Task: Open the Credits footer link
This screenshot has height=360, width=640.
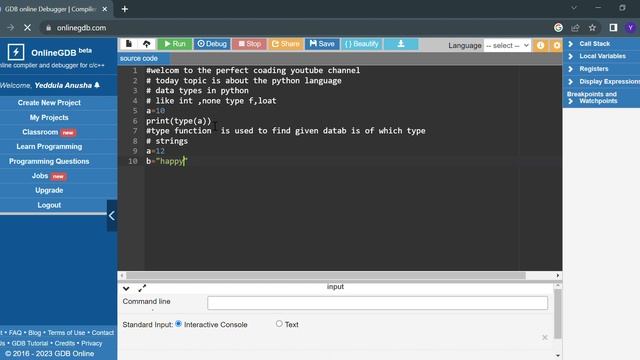Action: click(x=64, y=343)
